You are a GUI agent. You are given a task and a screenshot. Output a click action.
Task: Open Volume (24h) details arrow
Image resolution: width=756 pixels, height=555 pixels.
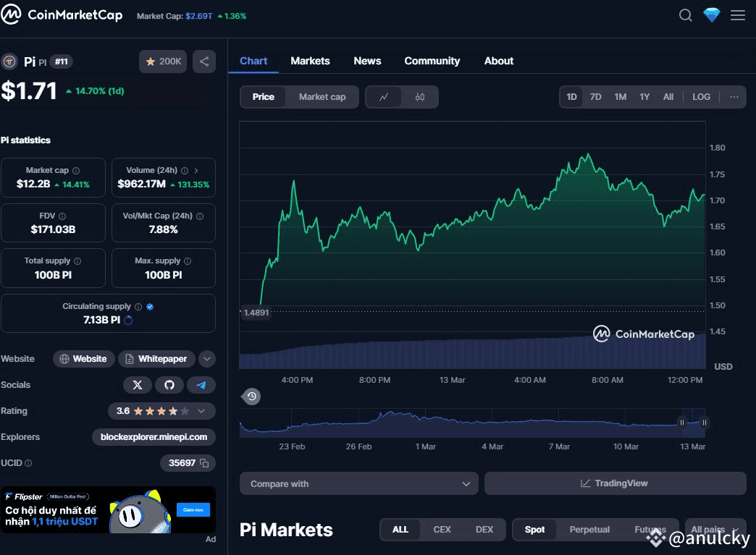pyautogui.click(x=196, y=171)
